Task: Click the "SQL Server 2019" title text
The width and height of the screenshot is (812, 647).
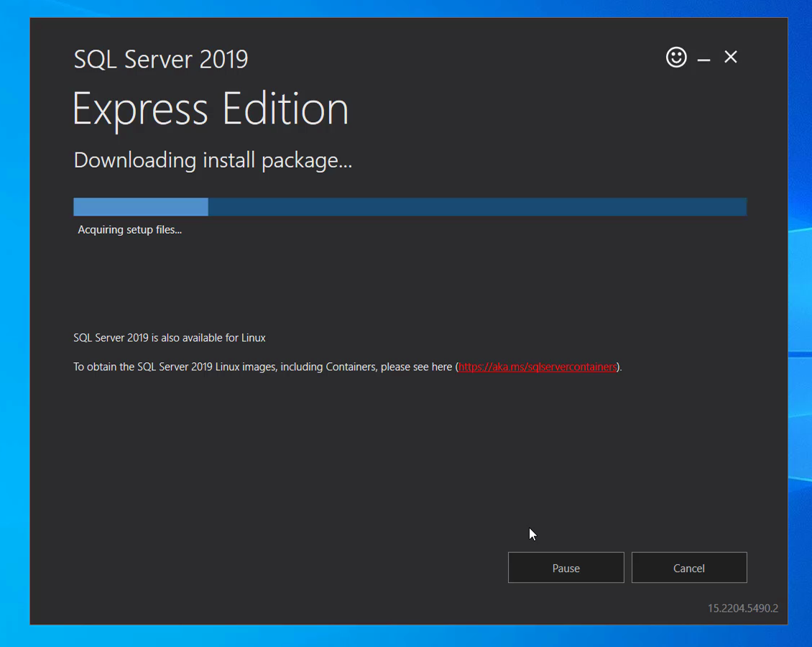Action: click(x=161, y=59)
